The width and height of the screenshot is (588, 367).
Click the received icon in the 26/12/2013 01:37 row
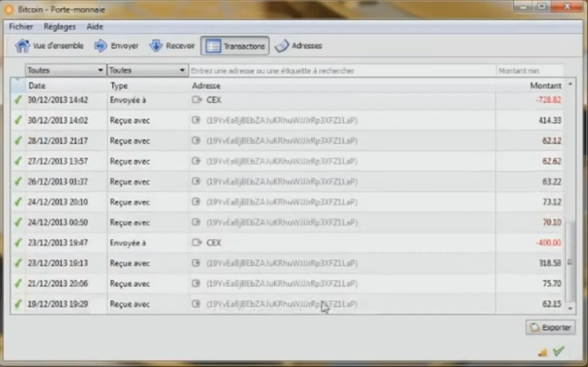click(x=196, y=181)
